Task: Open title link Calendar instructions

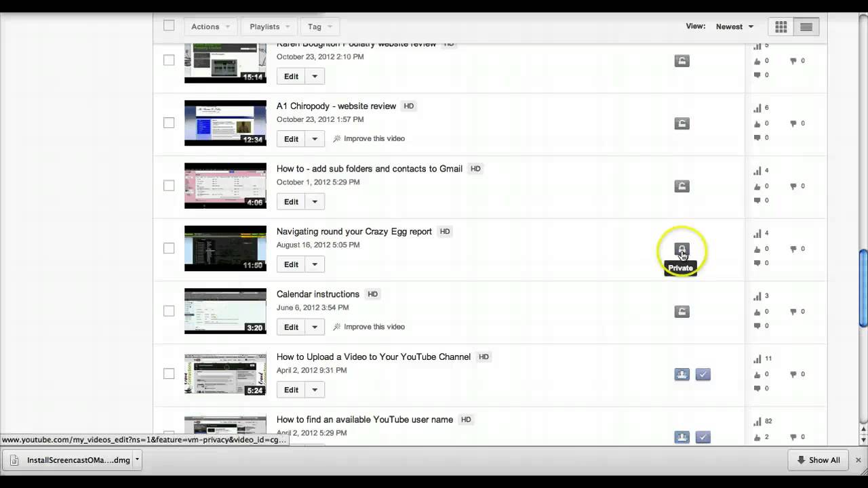Action: coord(318,294)
